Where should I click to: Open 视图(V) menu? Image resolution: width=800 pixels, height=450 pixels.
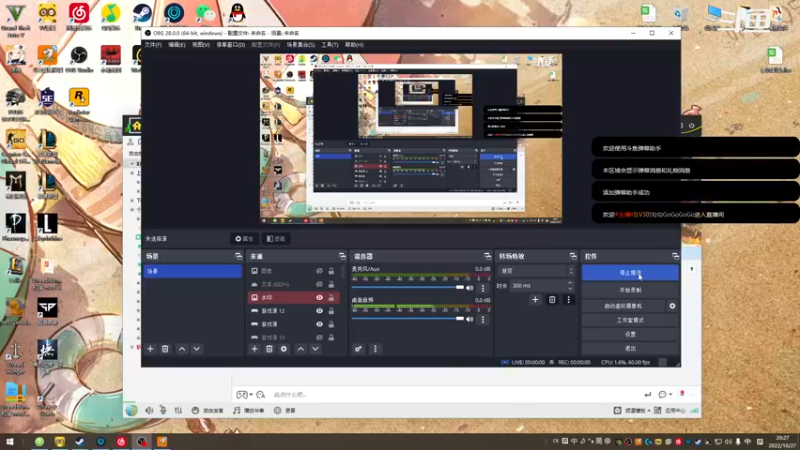pos(201,45)
